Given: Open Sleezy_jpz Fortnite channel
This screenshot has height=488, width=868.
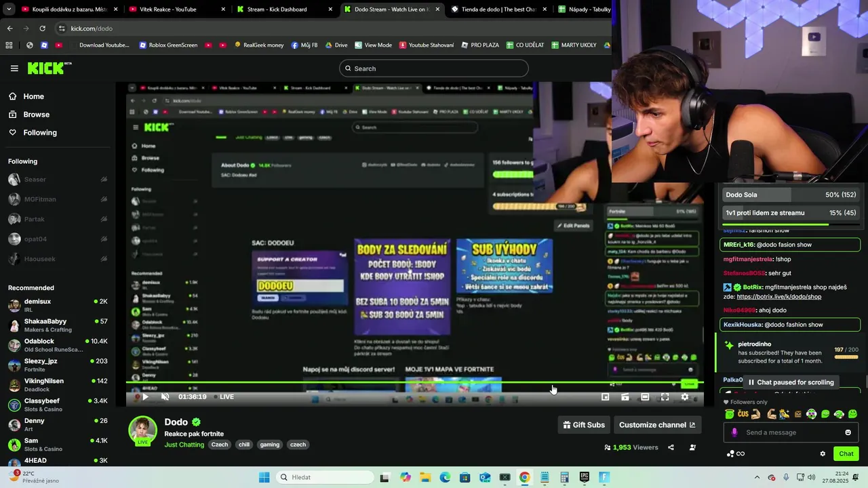Looking at the screenshot, I should tap(58, 365).
